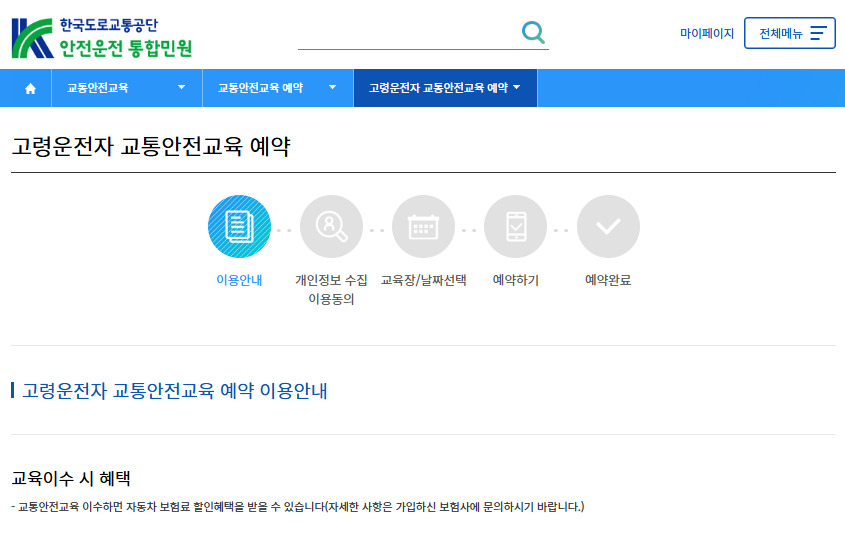The height and width of the screenshot is (541, 845).
Task: Expand 고령운전자 교통안전교육 예약 dropdown arrow
Action: point(517,88)
